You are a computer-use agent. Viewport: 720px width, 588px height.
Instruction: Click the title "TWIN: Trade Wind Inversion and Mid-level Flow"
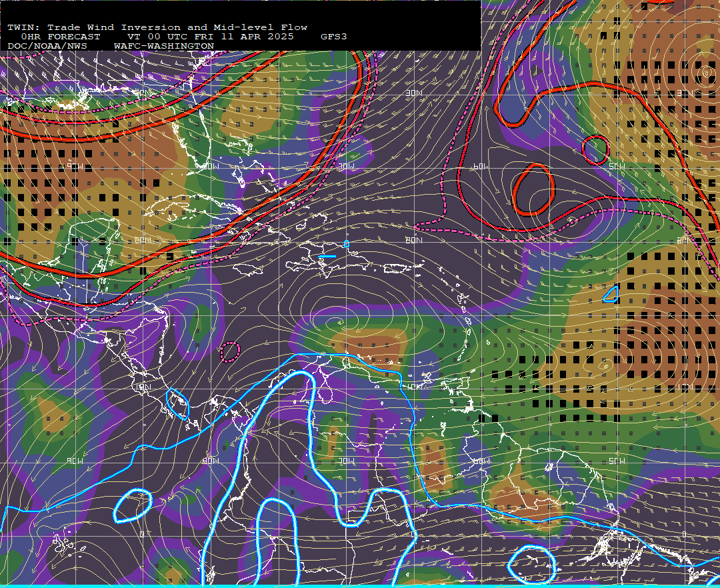157,27
